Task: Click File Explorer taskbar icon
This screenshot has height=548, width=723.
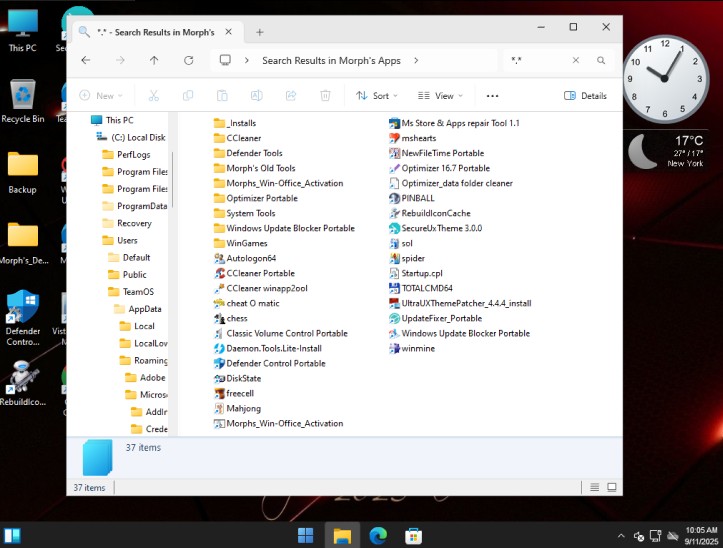Action: (343, 536)
